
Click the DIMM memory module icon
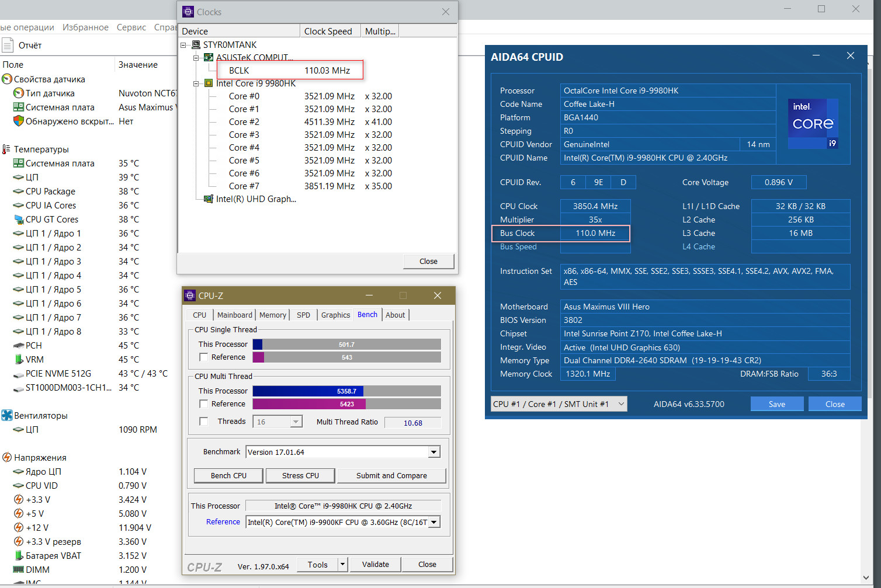coord(19,569)
